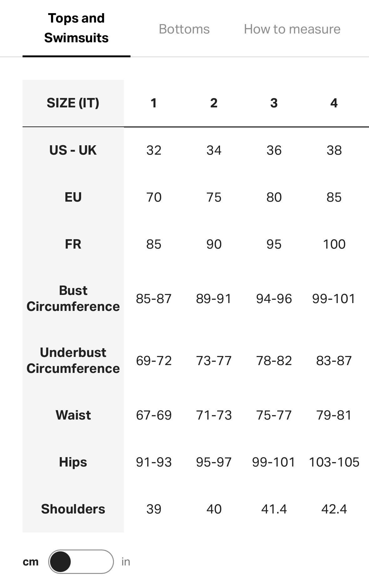Viewport: 369px width, 588px height.
Task: Click the Waist row label
Action: pyautogui.click(x=73, y=415)
